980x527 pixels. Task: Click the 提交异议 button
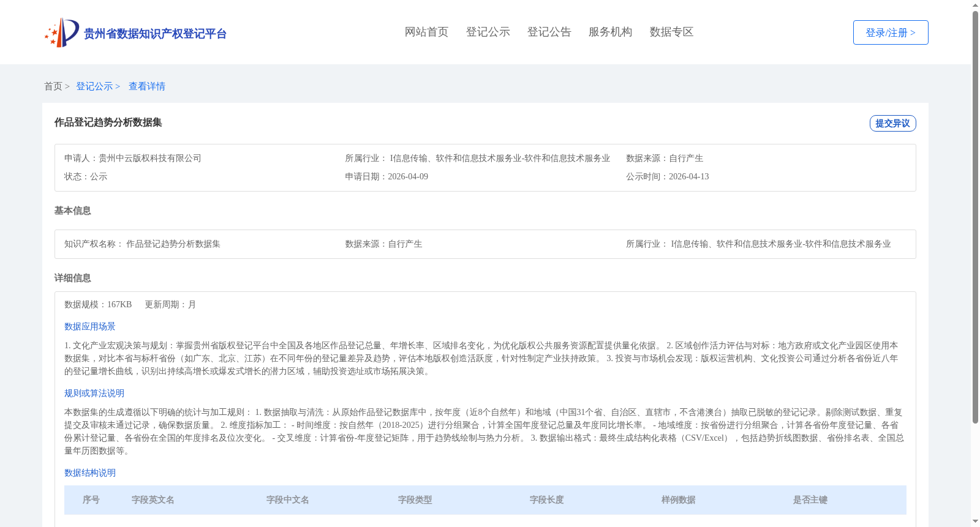coord(892,123)
